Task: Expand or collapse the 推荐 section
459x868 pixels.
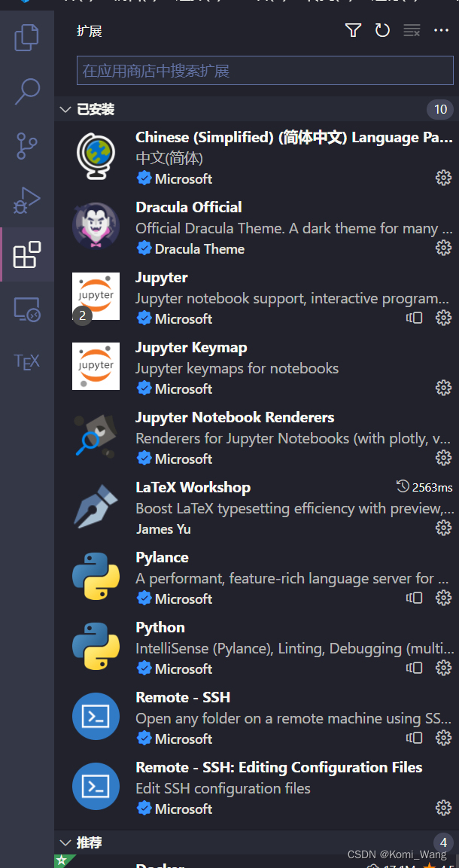Action: click(65, 842)
